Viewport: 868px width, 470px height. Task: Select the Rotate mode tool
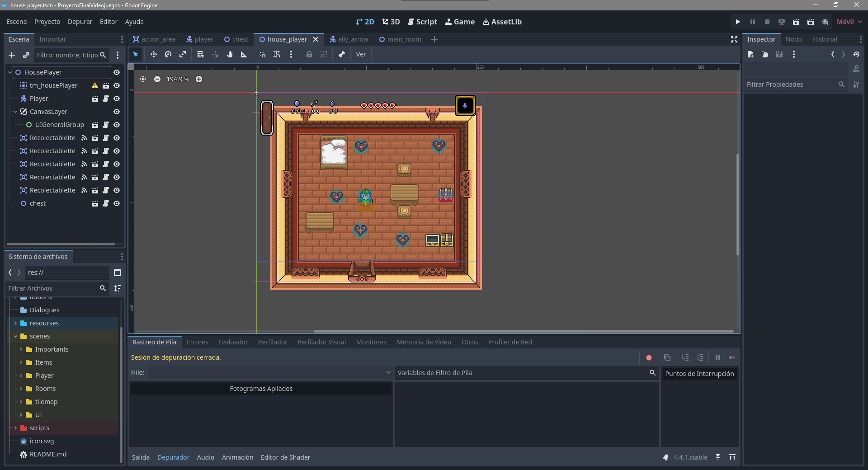168,54
